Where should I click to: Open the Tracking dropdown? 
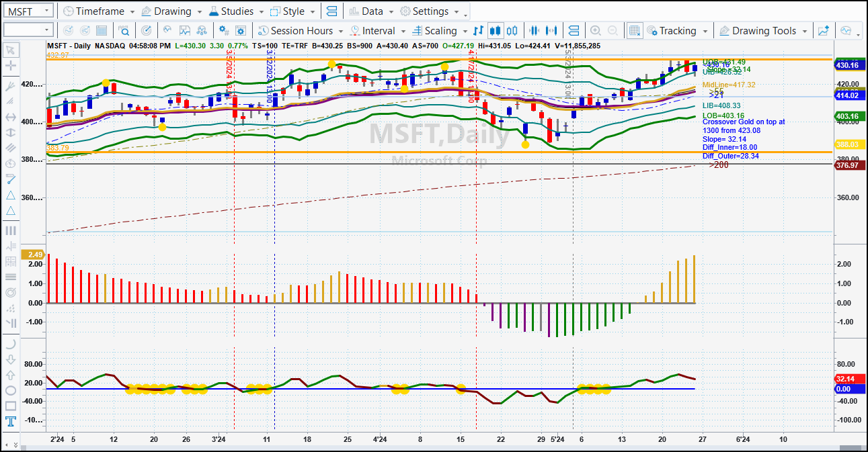tap(677, 30)
